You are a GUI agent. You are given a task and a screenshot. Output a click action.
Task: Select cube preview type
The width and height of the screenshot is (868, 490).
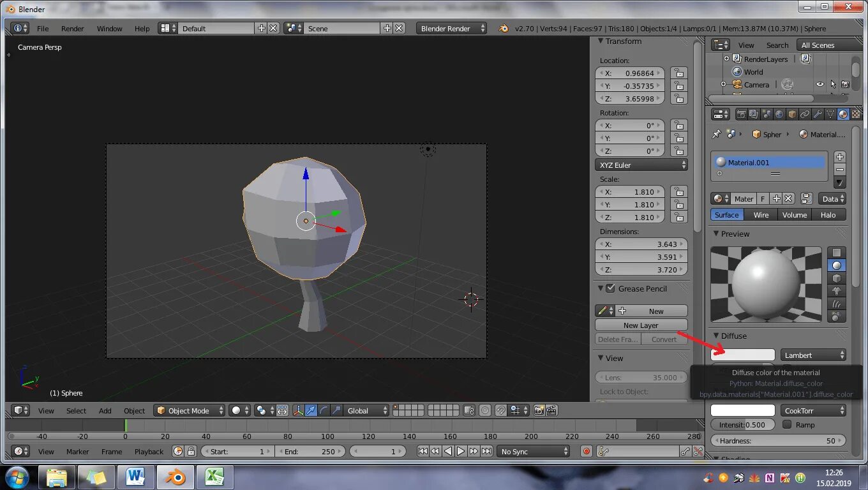836,278
